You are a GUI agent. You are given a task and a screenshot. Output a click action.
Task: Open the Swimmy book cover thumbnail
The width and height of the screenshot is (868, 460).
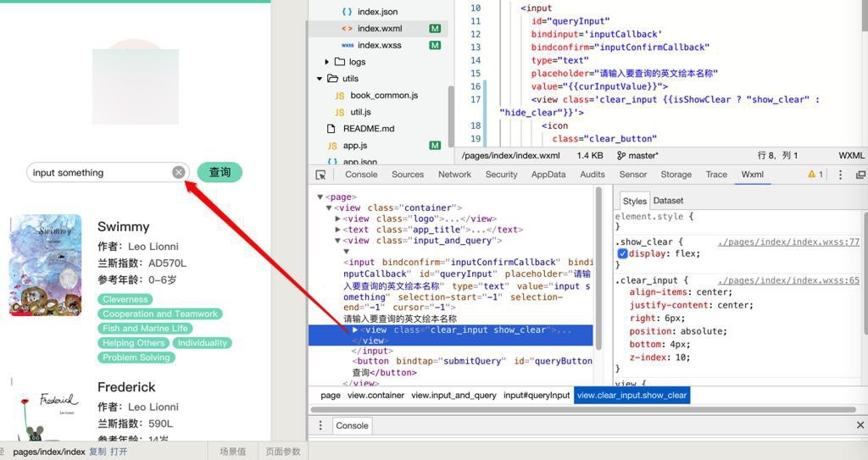pyautogui.click(x=46, y=265)
